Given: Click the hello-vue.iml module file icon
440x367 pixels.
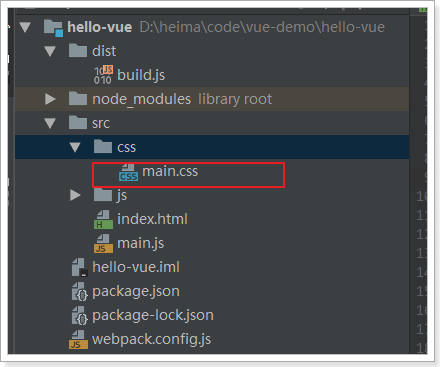Looking at the screenshot, I should pyautogui.click(x=80, y=267).
